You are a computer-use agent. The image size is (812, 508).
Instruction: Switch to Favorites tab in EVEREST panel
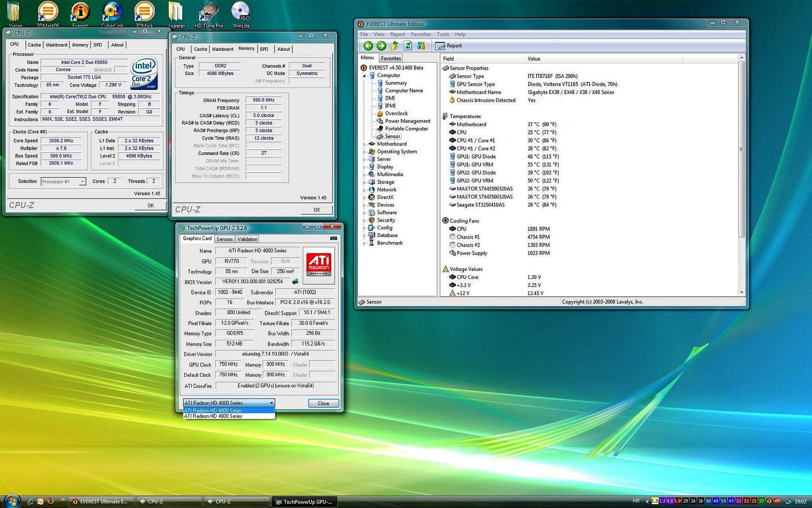[391, 58]
